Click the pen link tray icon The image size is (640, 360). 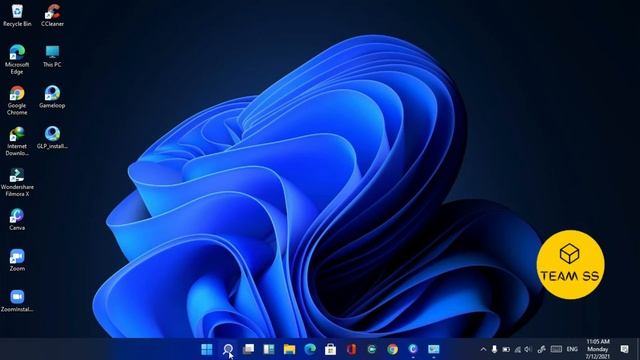coord(542,349)
